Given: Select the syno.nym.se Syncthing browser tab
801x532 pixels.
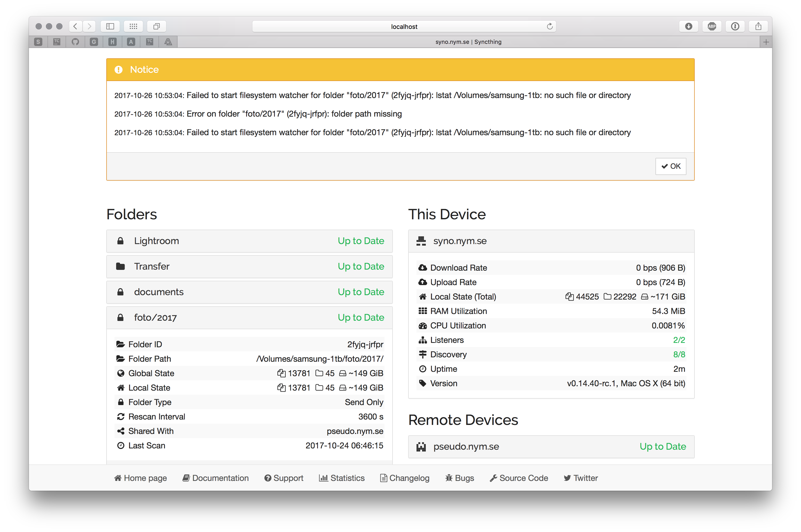Looking at the screenshot, I should click(468, 42).
